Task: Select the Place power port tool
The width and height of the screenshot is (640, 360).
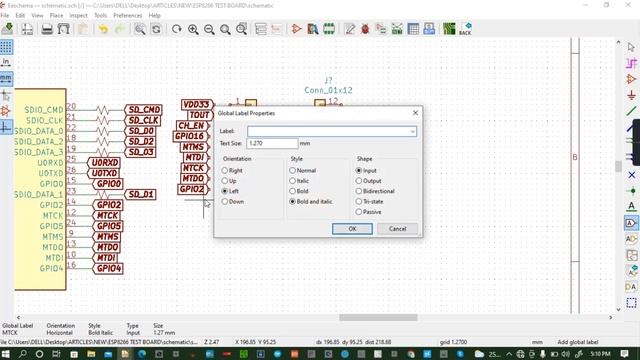Action: [x=631, y=95]
